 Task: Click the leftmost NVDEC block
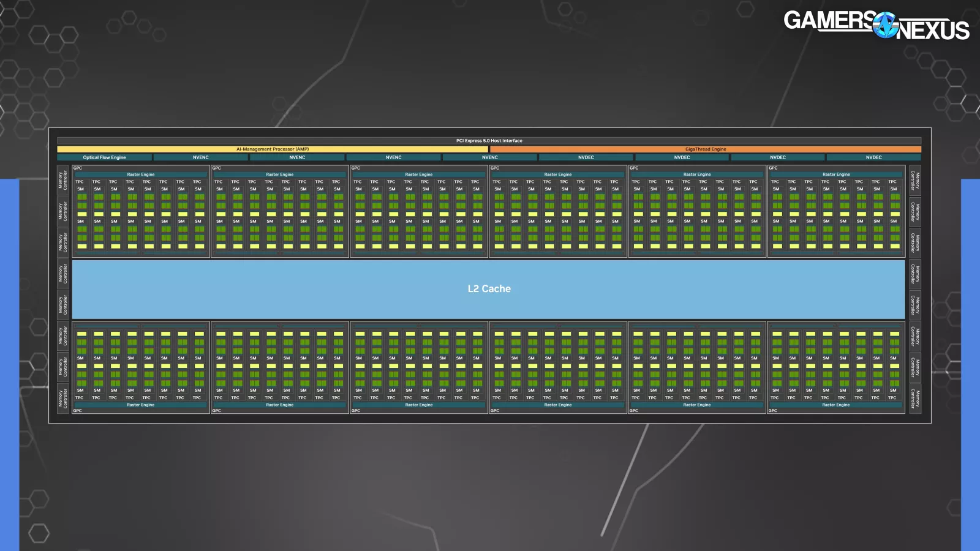(x=586, y=157)
